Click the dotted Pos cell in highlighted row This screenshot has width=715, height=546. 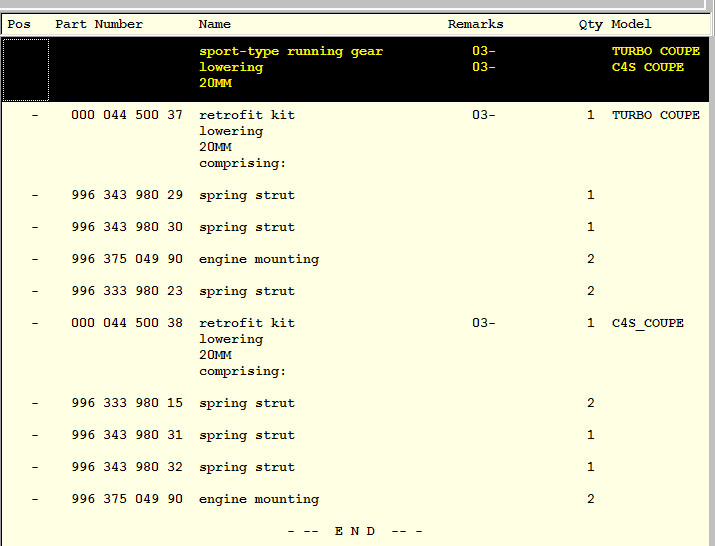(25, 70)
